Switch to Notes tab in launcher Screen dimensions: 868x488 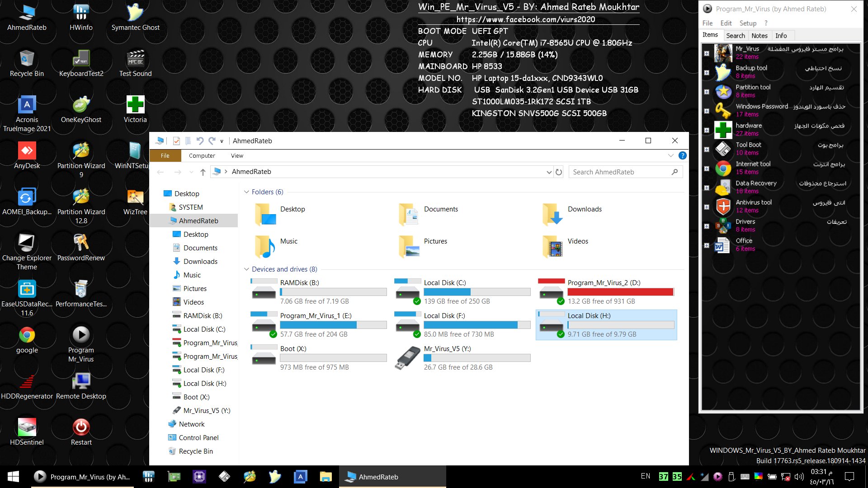point(759,36)
